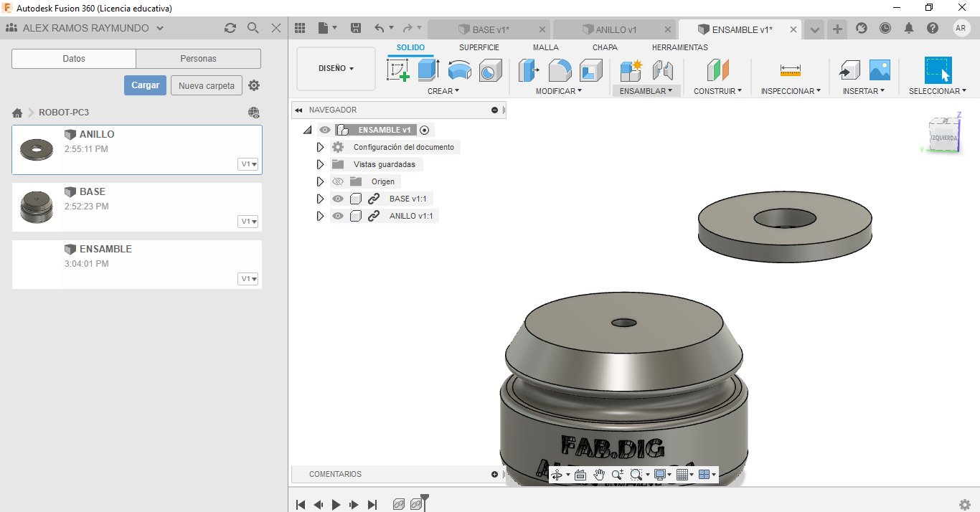Click the Measure tool in Inspeccionar

pos(790,70)
